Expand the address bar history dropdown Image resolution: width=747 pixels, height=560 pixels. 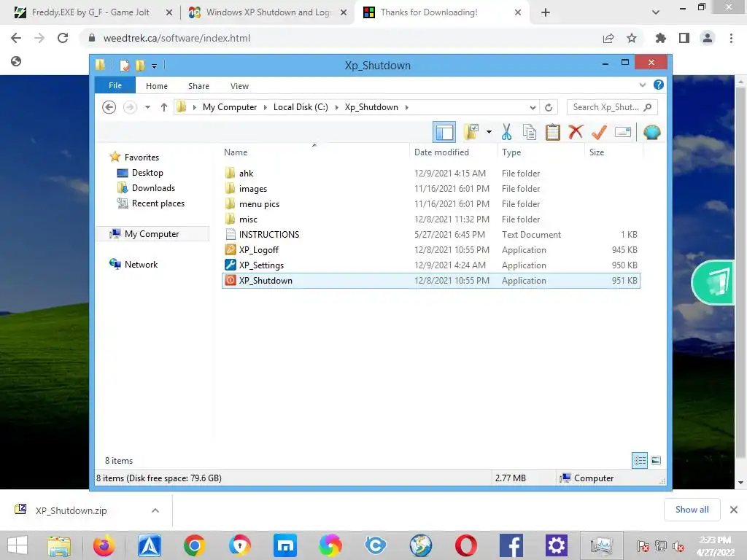[533, 108]
